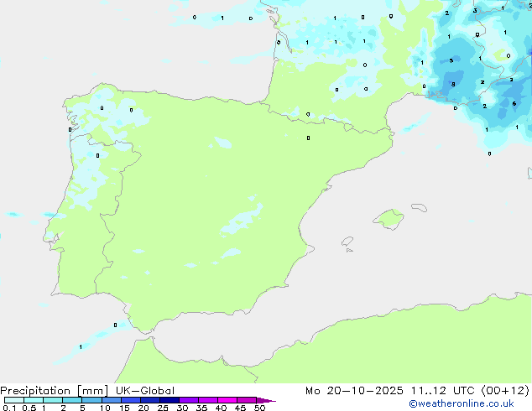Click the 45–50 mm legend color swatch

point(247,400)
